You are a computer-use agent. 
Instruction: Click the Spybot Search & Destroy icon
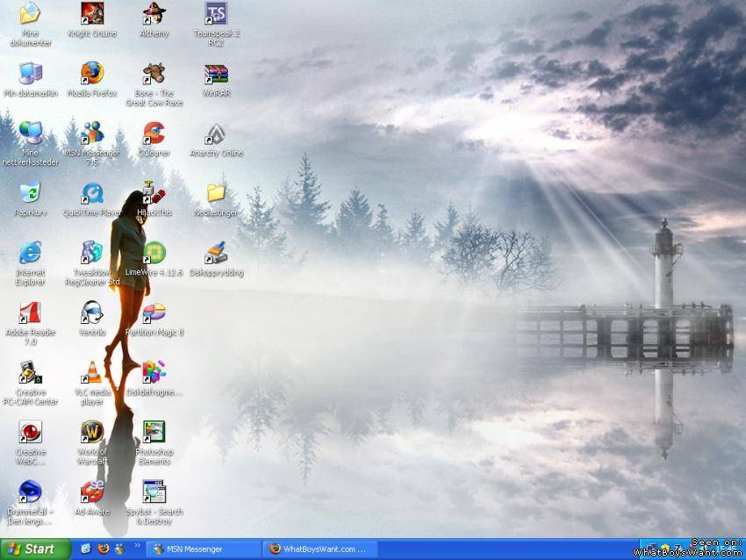pos(154,492)
